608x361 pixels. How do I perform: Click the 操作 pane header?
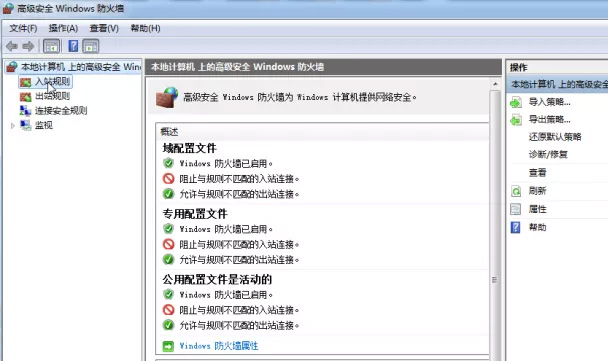point(518,67)
